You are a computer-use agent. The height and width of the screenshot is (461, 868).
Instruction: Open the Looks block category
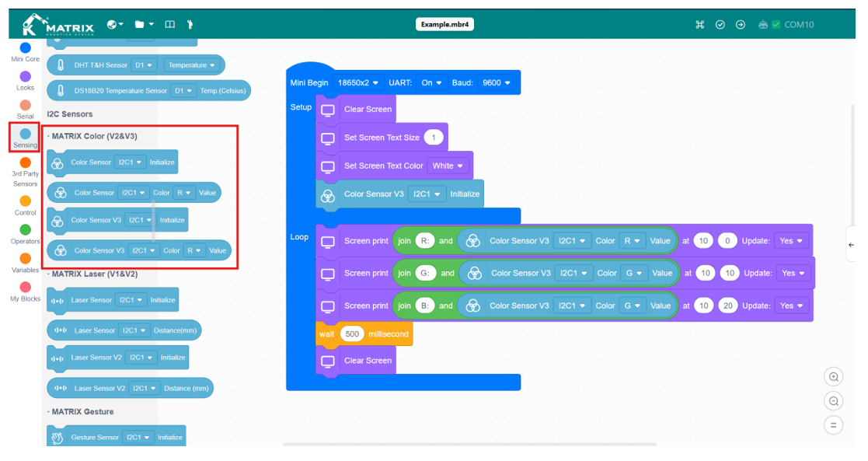[x=26, y=81]
